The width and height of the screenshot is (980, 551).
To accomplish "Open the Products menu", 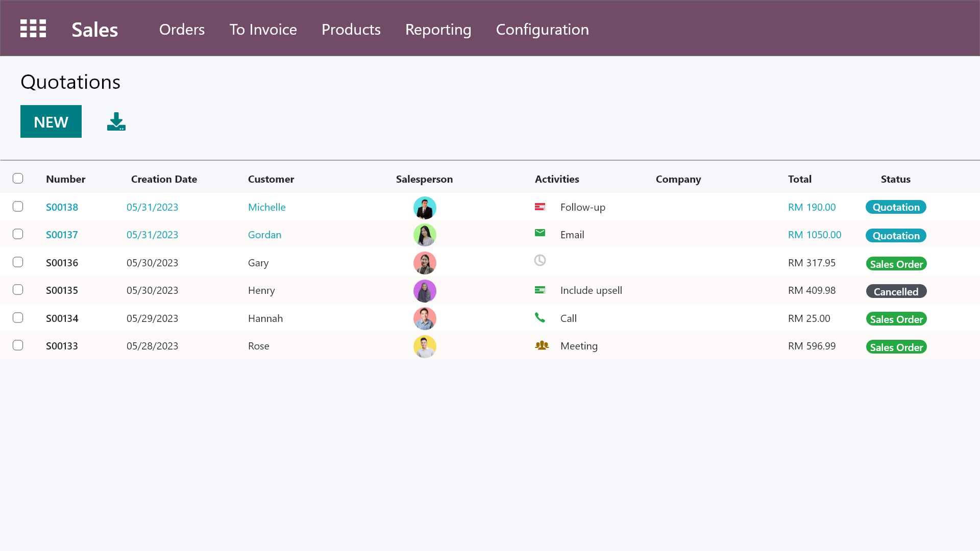I will (x=351, y=30).
